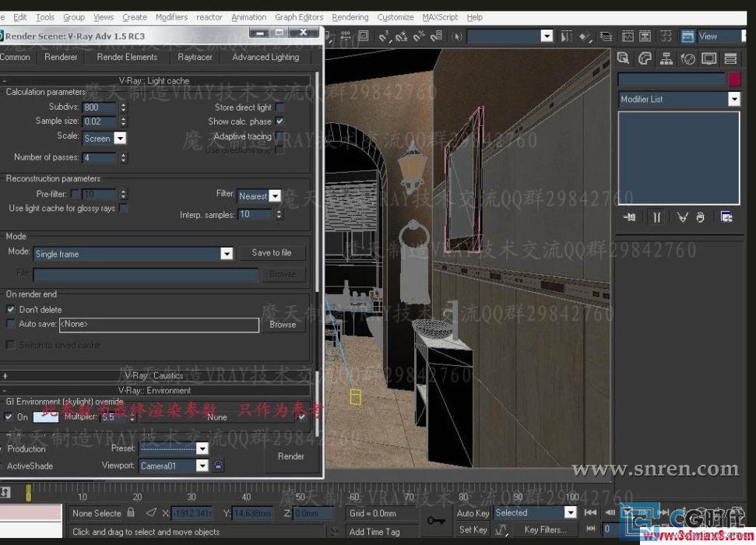Open the Rendering menu
The height and width of the screenshot is (545, 756).
tap(350, 17)
